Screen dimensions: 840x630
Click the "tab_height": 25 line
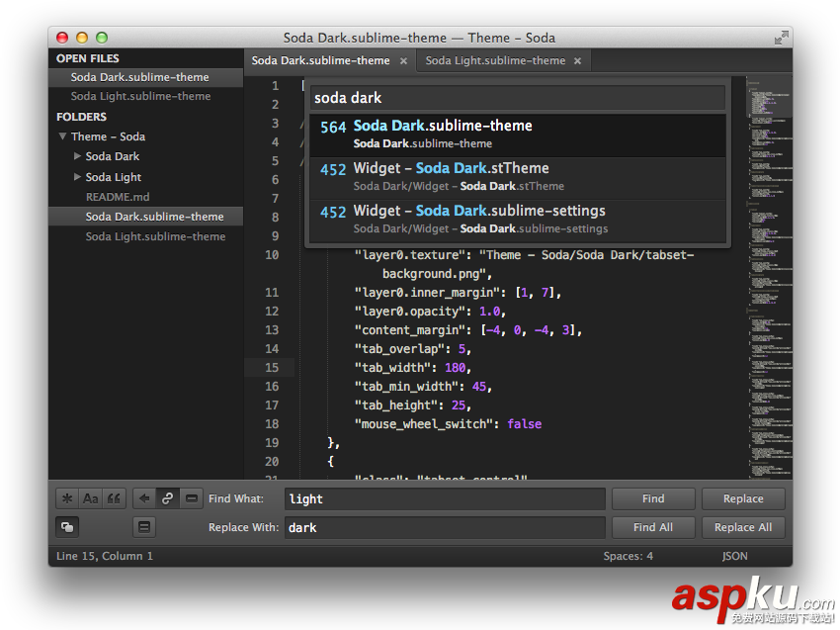(412, 405)
